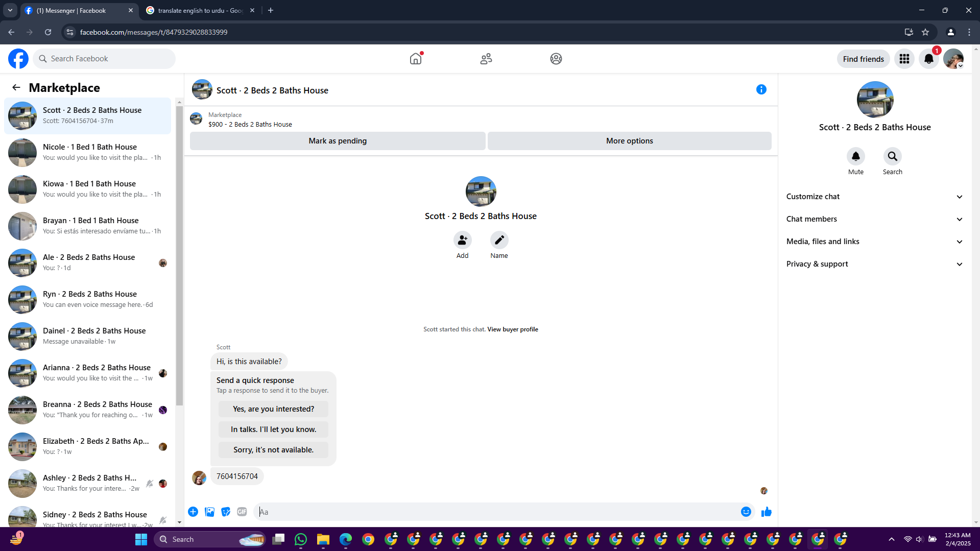Screen dimensions: 980x551
Task: Open Microsoft Edge from the taskbar
Action: (x=346, y=539)
